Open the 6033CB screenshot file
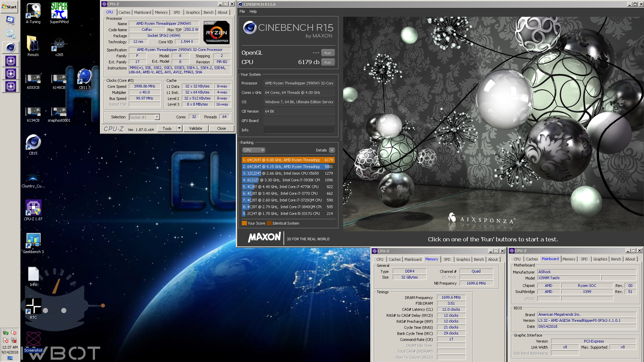The width and height of the screenshot is (644, 362). click(x=33, y=82)
